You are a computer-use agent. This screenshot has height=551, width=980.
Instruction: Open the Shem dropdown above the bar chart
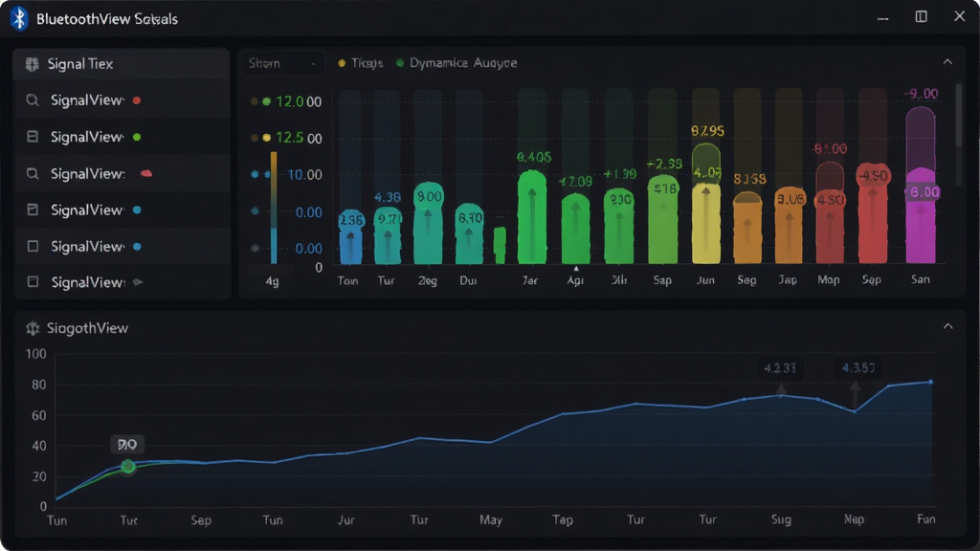tap(283, 63)
